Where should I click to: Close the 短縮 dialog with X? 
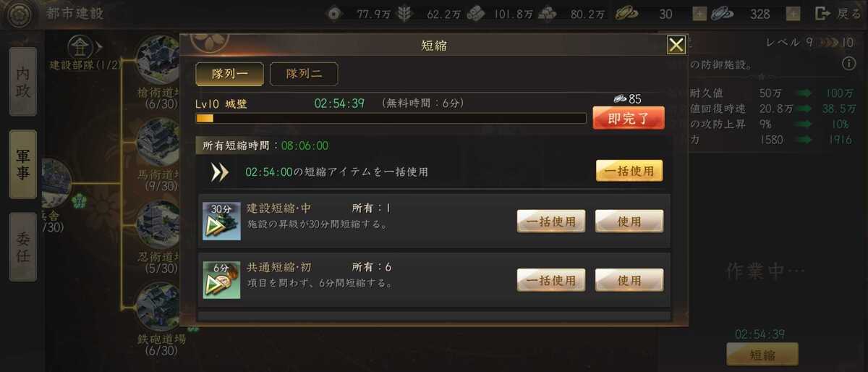tap(676, 46)
